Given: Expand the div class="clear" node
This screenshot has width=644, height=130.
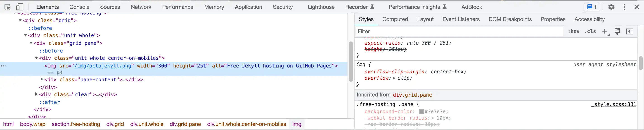Looking at the screenshot, I should (36, 94).
